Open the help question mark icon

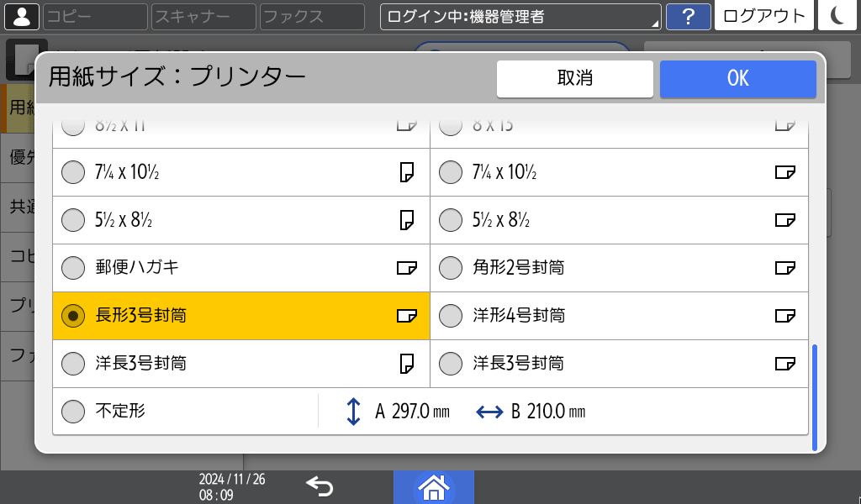pos(689,15)
